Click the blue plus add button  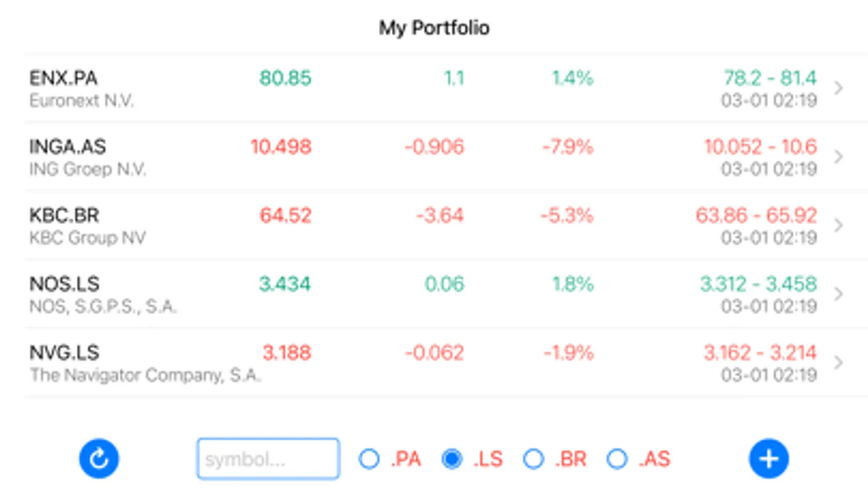coord(769,459)
